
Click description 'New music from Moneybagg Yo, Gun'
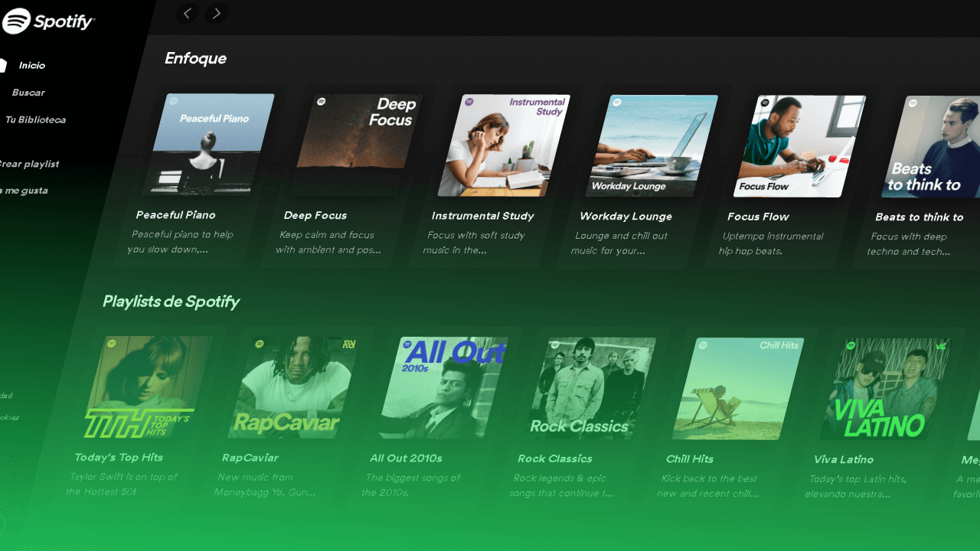click(265, 485)
